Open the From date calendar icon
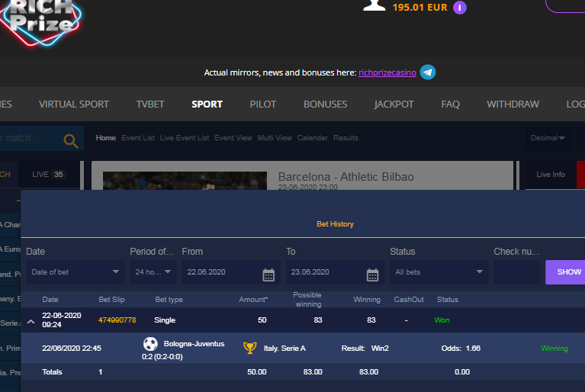Screen dimensions: 585x392 268,275
